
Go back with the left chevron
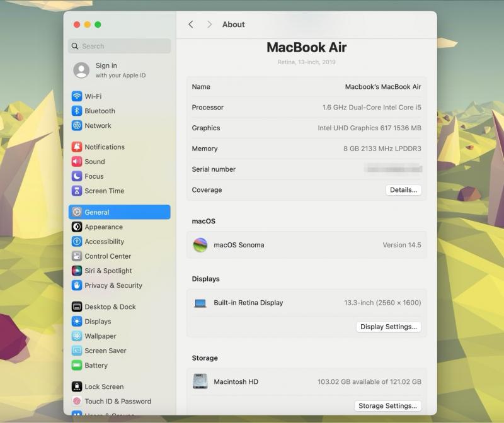coord(191,25)
